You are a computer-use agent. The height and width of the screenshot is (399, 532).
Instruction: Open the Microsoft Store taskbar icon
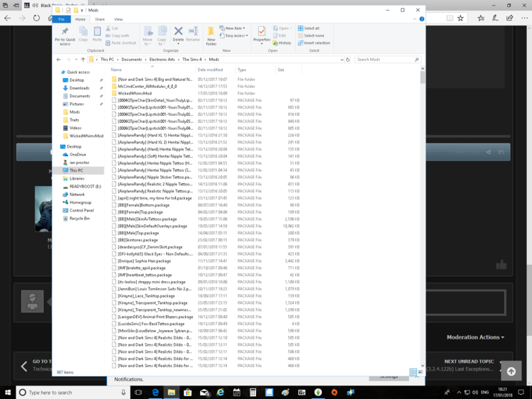point(187,393)
